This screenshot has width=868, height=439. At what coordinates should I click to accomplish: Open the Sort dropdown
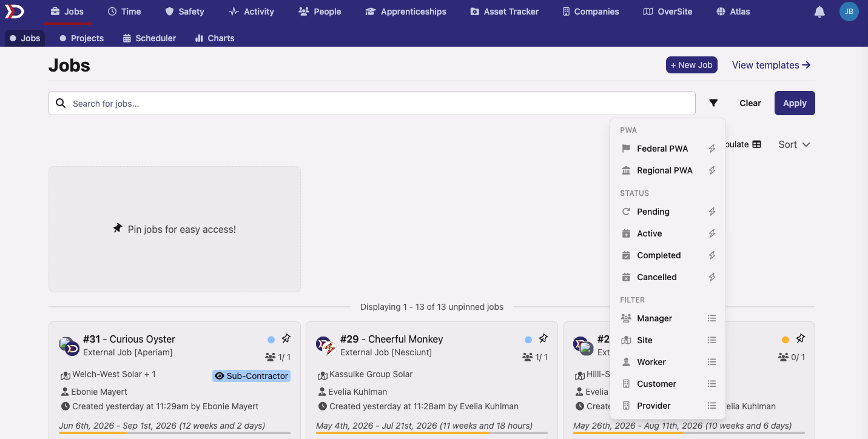coord(795,144)
